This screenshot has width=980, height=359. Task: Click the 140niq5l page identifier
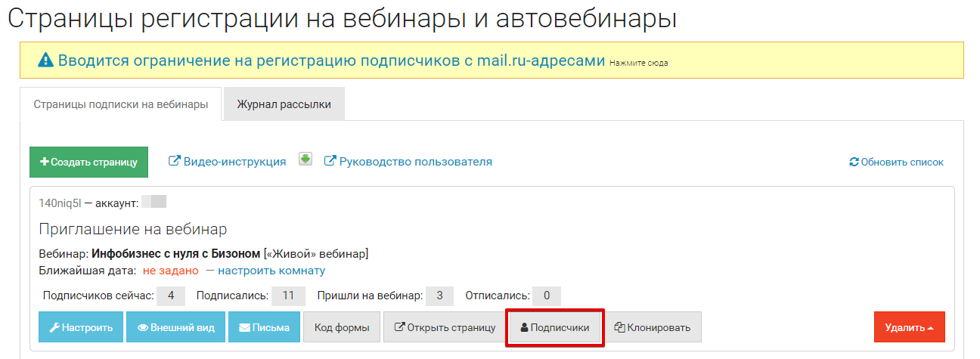(59, 203)
